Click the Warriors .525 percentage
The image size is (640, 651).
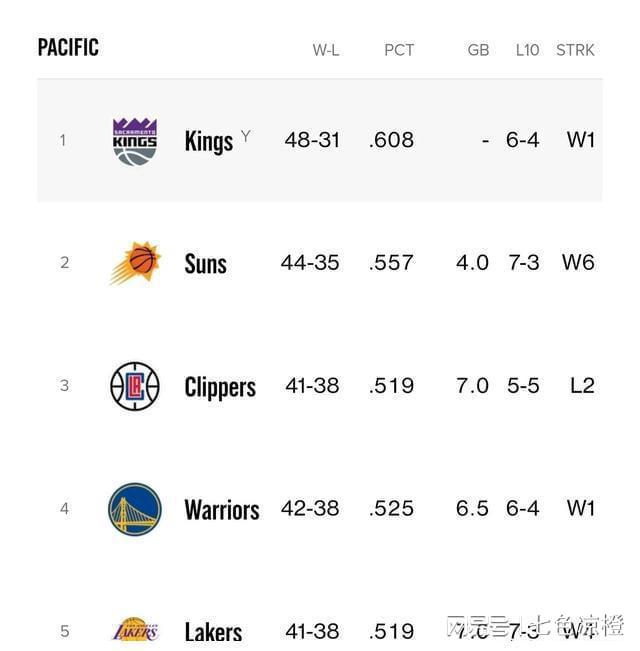[x=391, y=508]
